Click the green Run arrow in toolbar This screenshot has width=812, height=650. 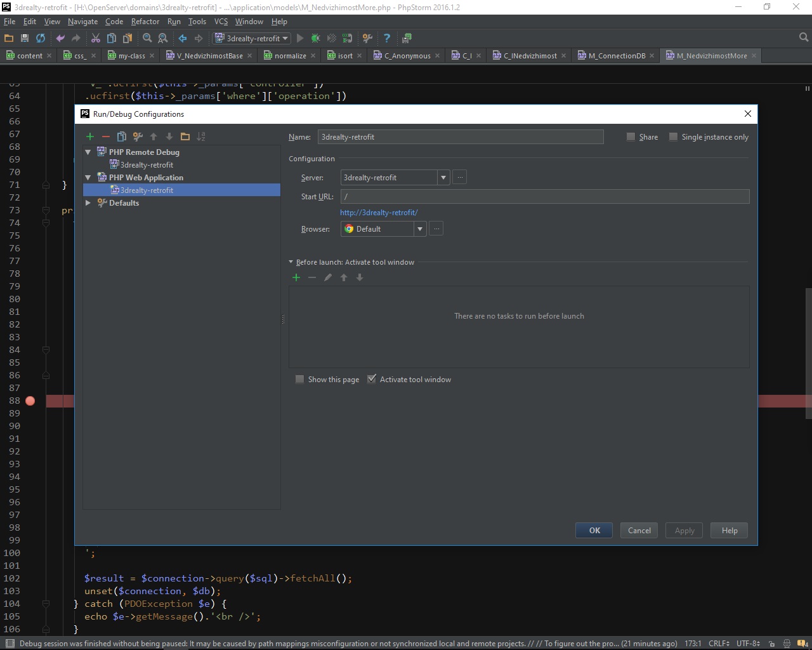300,38
